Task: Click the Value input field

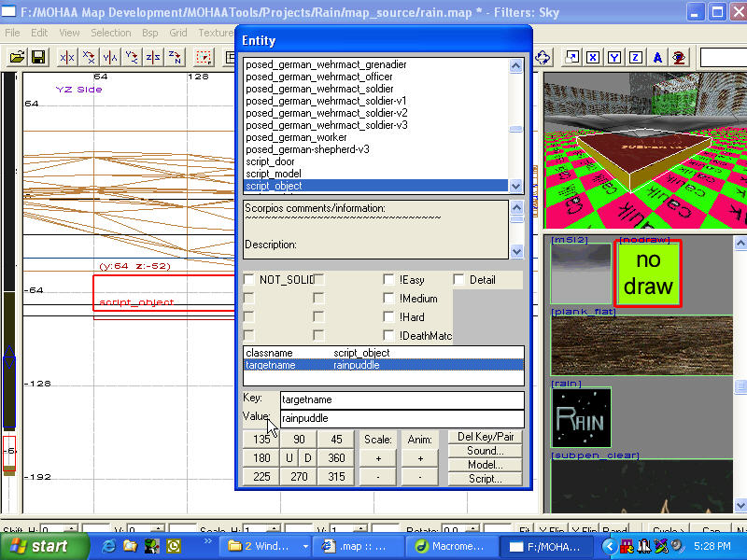Action: tap(402, 419)
